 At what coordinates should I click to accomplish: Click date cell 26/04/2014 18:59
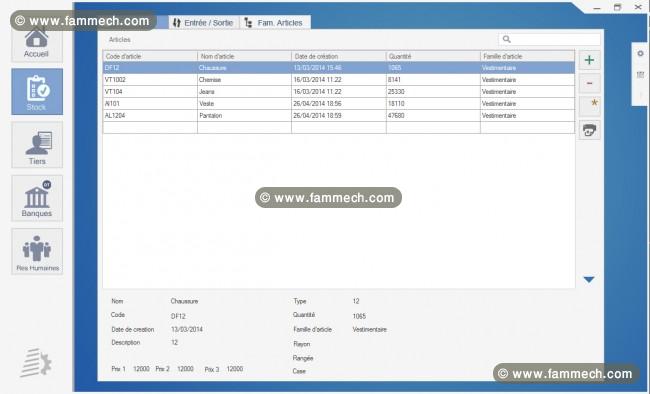[339, 116]
